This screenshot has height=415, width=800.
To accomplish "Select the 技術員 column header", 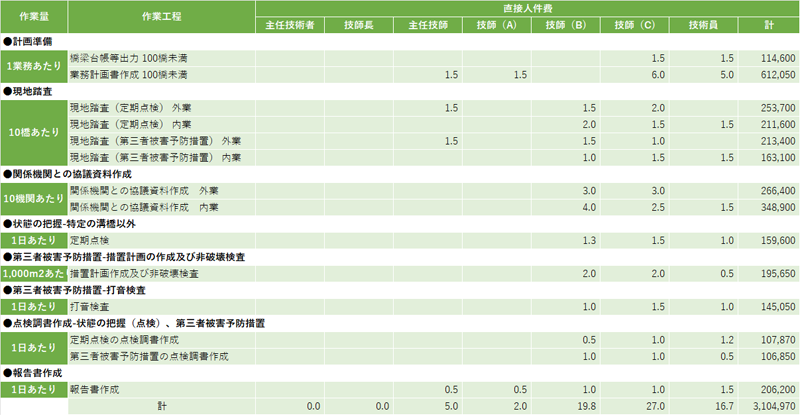I will 703,25.
